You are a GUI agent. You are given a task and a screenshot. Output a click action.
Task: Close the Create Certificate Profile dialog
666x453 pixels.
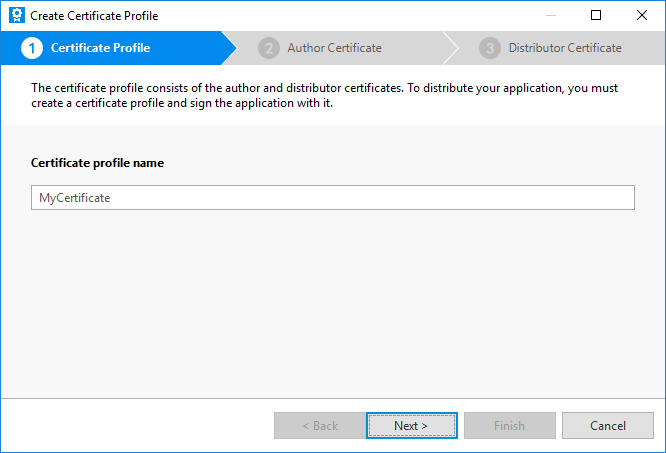coord(641,15)
